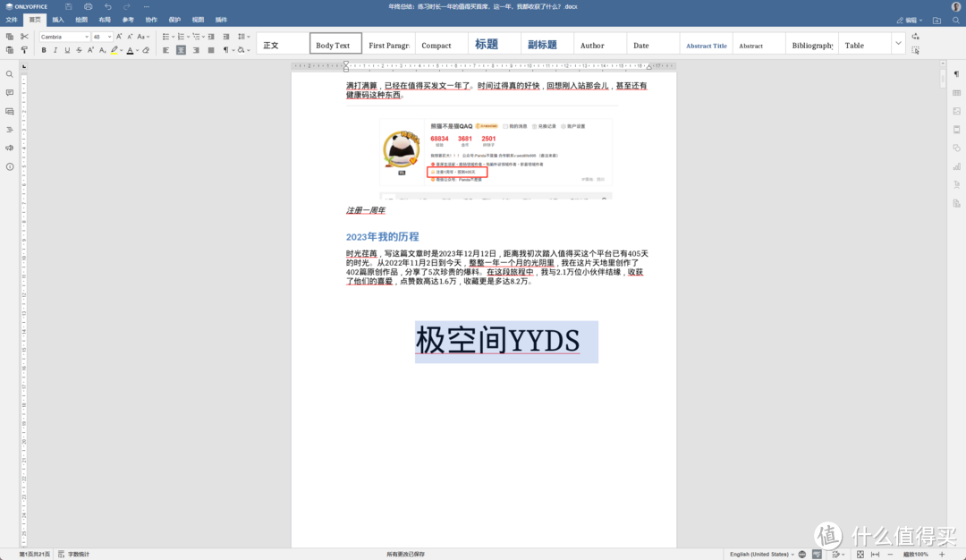Click 字数统计 word count in status bar
This screenshot has width=966, height=560.
coord(80,555)
